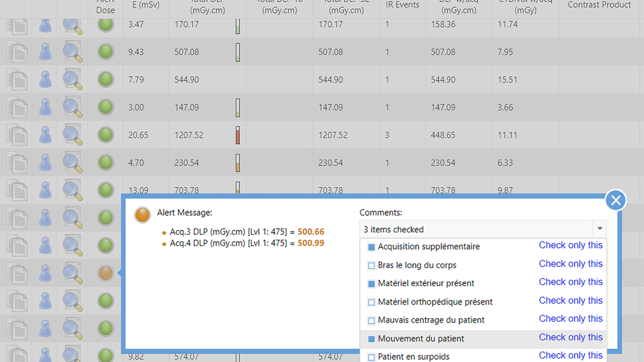Click 'Check only this' for Matériel extérieur présent
The height and width of the screenshot is (362, 644).
point(571,282)
